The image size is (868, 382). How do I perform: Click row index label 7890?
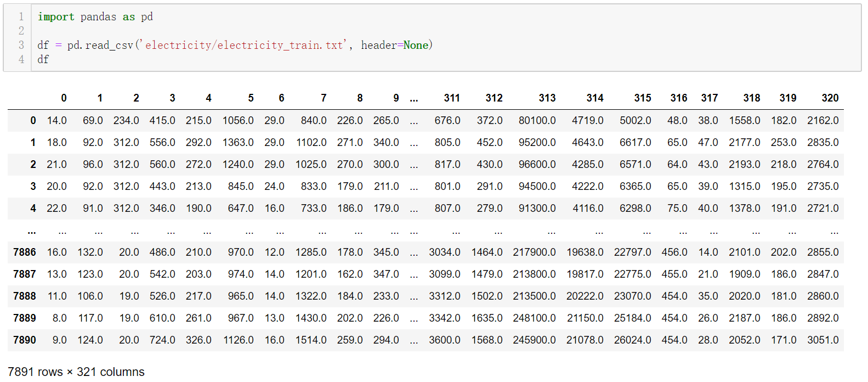click(25, 340)
